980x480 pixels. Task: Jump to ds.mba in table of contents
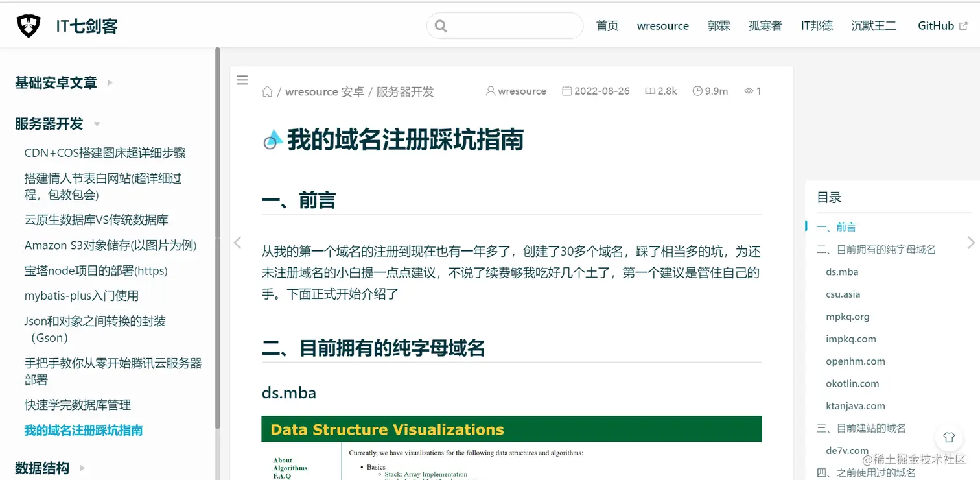pos(842,272)
